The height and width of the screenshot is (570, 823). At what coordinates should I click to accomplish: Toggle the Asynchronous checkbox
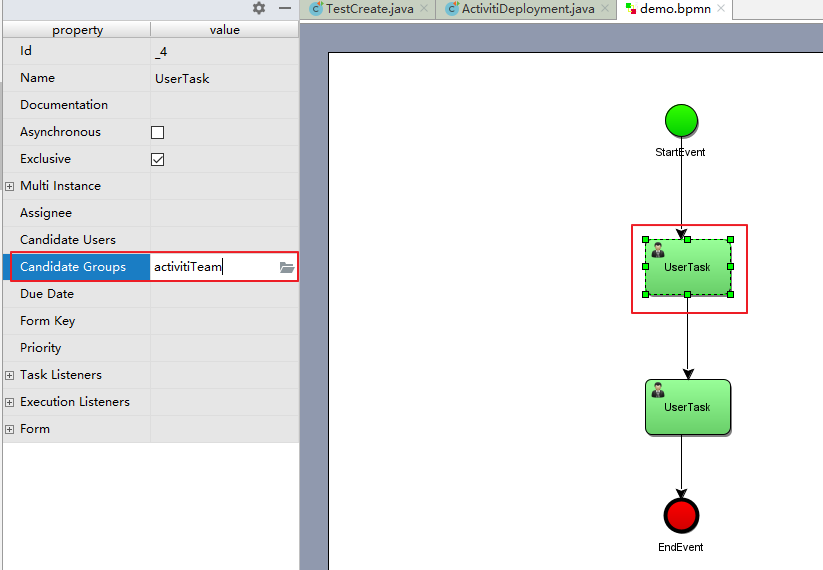pos(157,132)
